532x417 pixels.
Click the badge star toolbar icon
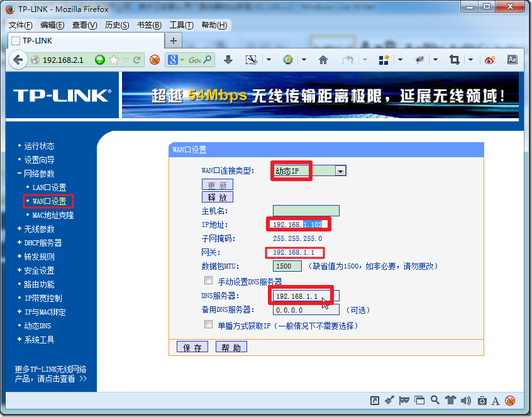tap(288, 60)
